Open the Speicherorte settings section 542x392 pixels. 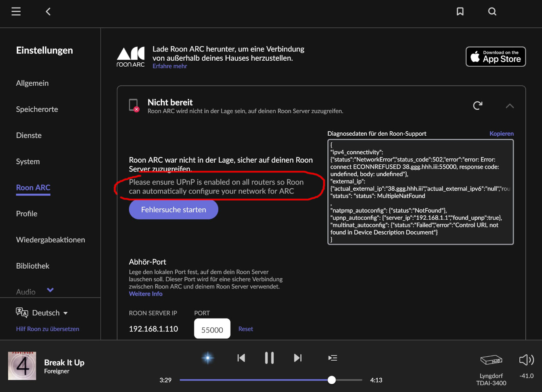(37, 109)
